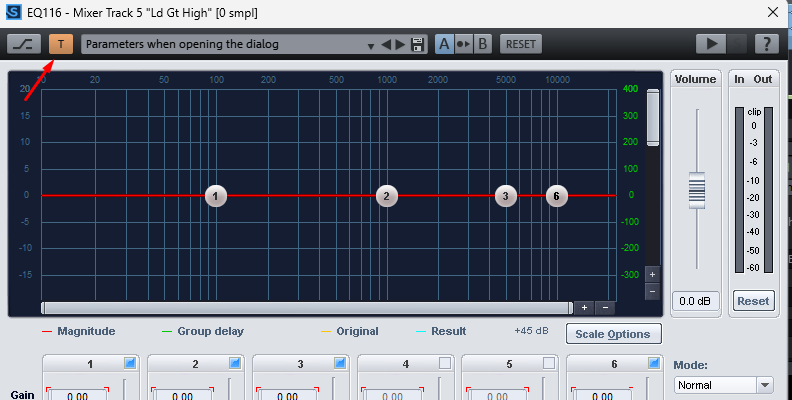Go to previous preset arrow
The width and height of the screenshot is (792, 400).
(386, 44)
